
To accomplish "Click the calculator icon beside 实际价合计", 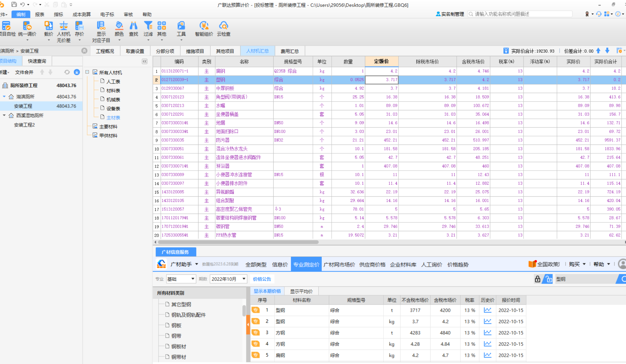I will tap(506, 51).
